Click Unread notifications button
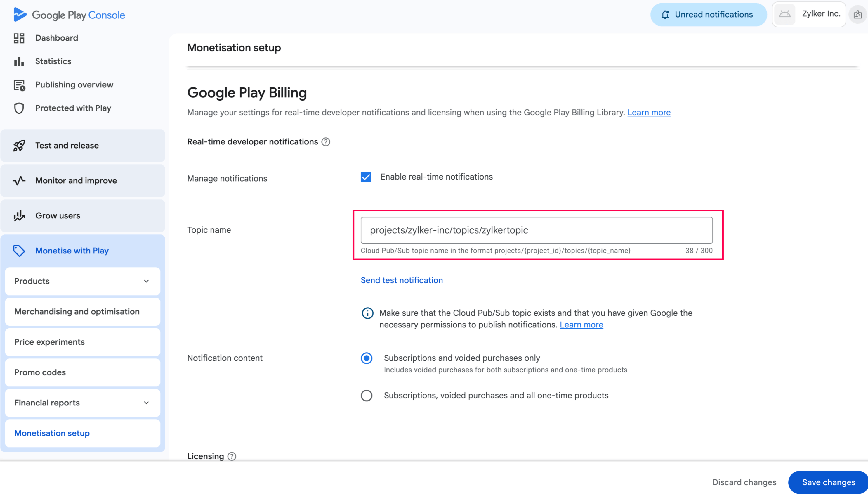This screenshot has width=868, height=497. tap(709, 15)
